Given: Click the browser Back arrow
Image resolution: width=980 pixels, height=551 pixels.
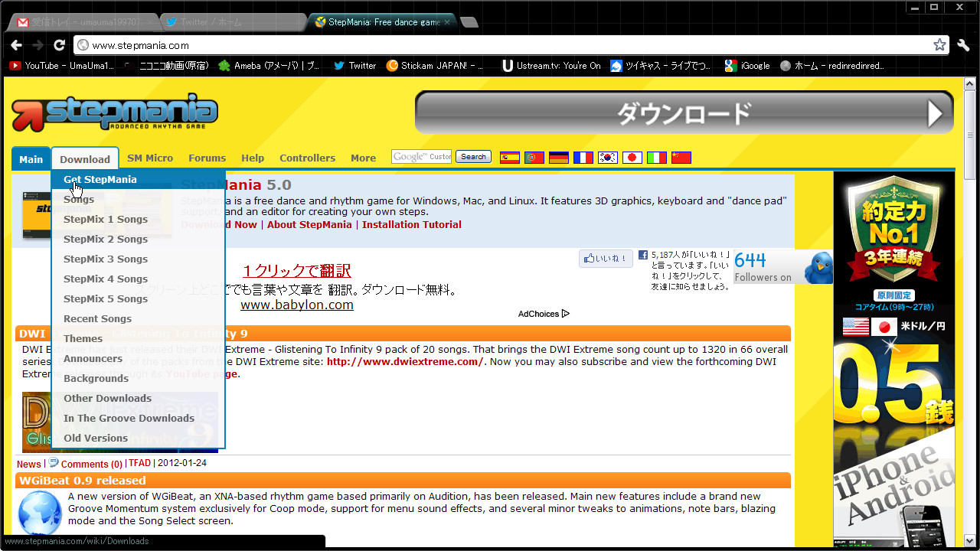Looking at the screenshot, I should tap(16, 45).
